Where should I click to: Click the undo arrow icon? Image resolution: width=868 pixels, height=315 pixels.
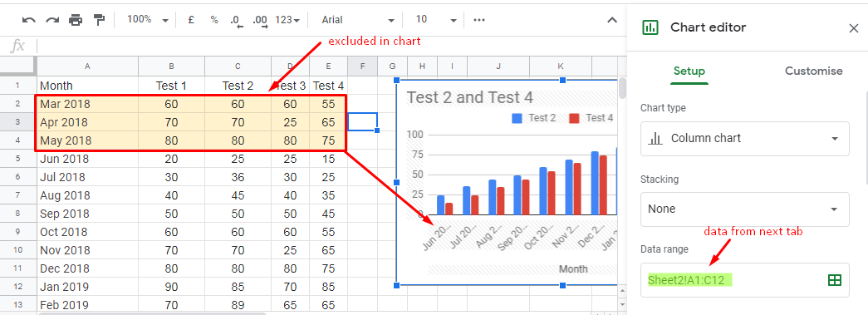coord(29,20)
